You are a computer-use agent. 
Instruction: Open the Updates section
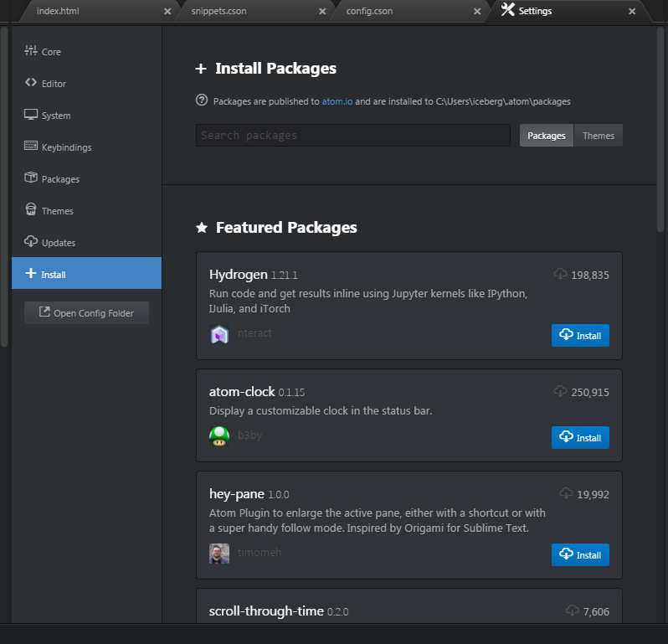59,243
